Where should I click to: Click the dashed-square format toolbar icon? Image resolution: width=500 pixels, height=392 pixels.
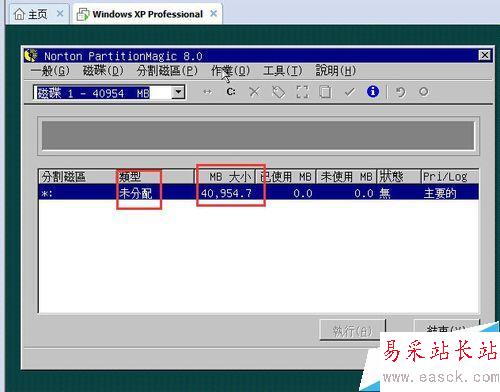click(302, 92)
